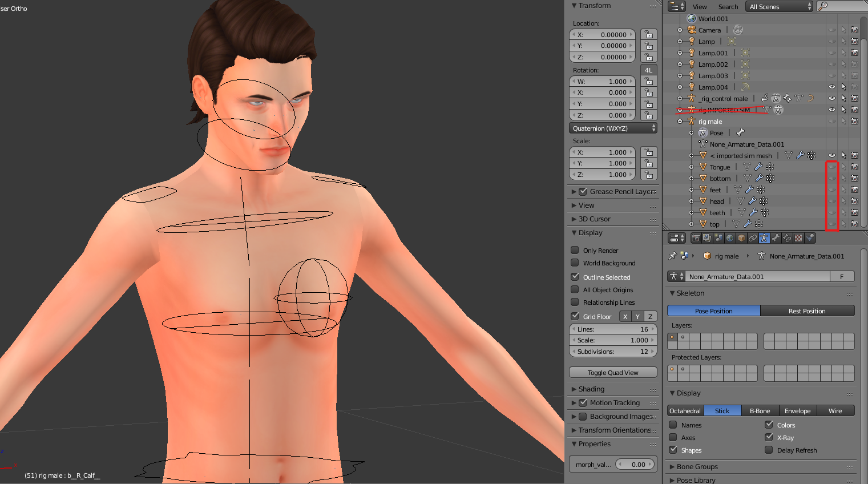868x484 pixels.
Task: Disable the Outline Selected checkbox
Action: [575, 277]
